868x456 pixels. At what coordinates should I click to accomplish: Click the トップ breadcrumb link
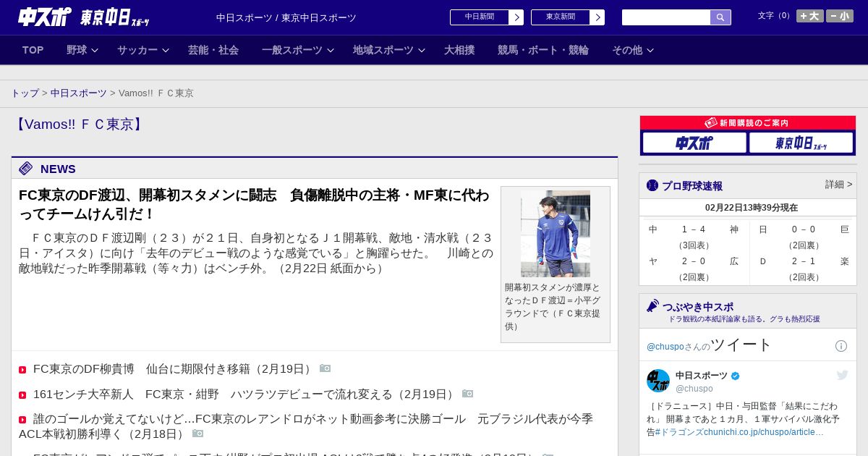pos(25,93)
